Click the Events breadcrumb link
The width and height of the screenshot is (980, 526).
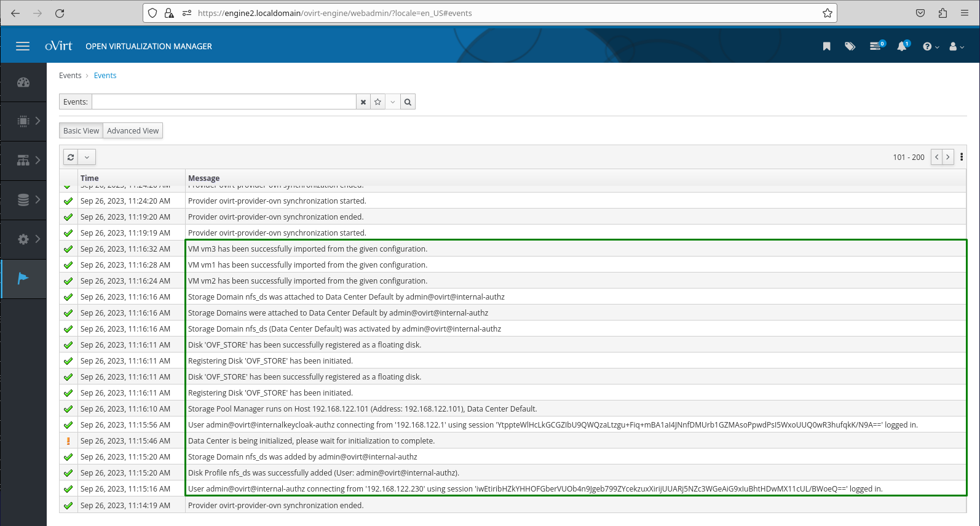point(105,76)
